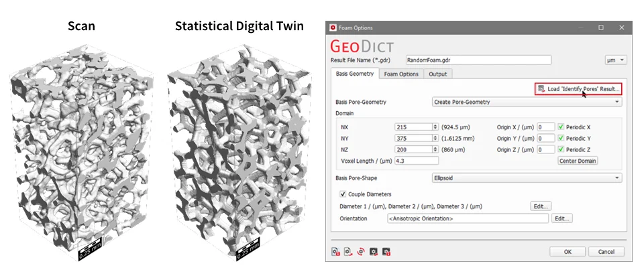Image resolution: width=644 pixels, height=280 pixels.
Task: Click the second icon in the bottom-left row
Action: (348, 252)
